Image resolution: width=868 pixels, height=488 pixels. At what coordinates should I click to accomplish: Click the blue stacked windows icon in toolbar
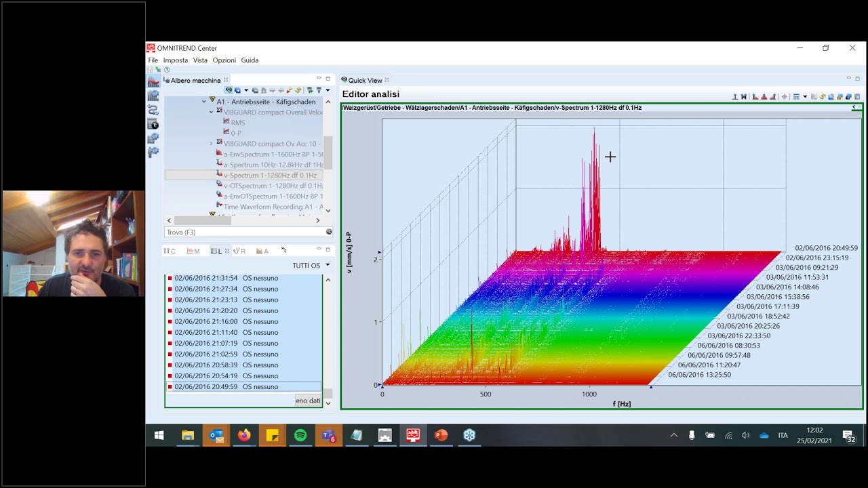coord(848,96)
